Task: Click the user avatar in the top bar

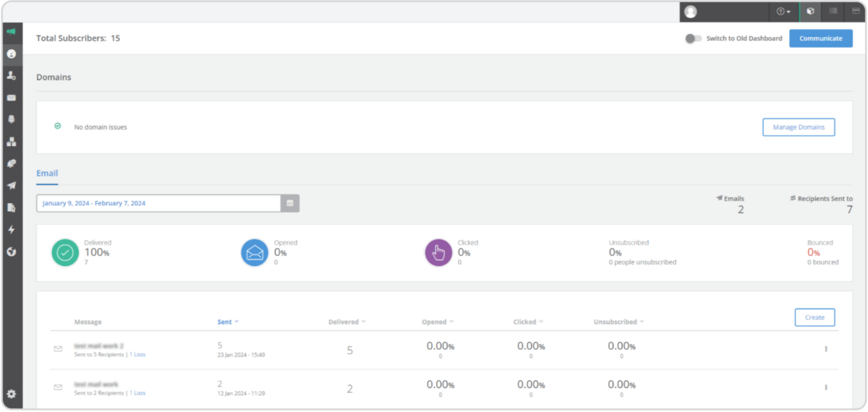Action: click(x=691, y=12)
